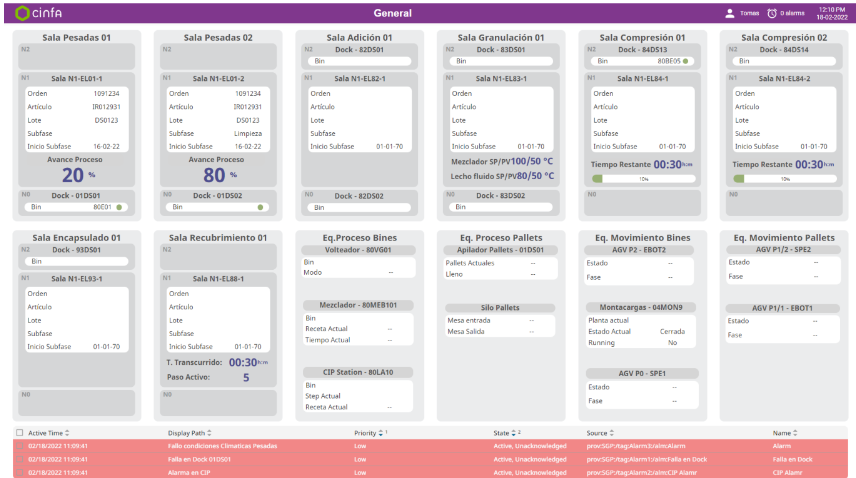Open the Tomas user profile icon
856x478 pixels.
(729, 13)
